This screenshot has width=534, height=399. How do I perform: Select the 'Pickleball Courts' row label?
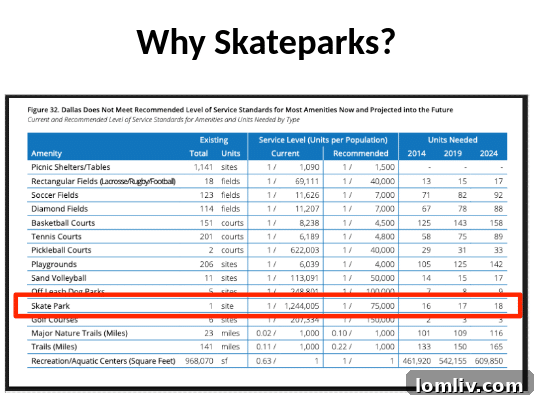click(x=61, y=250)
